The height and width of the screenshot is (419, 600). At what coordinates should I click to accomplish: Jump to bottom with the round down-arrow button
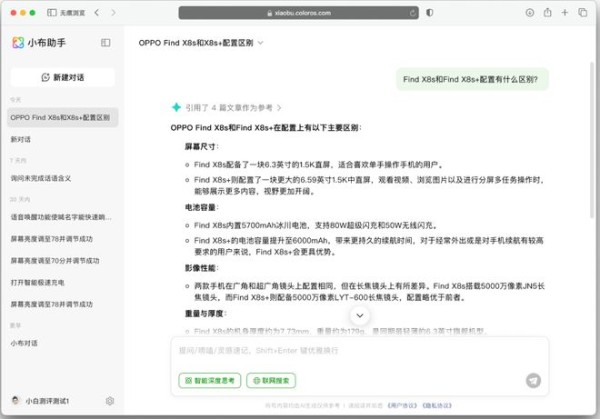click(360, 315)
